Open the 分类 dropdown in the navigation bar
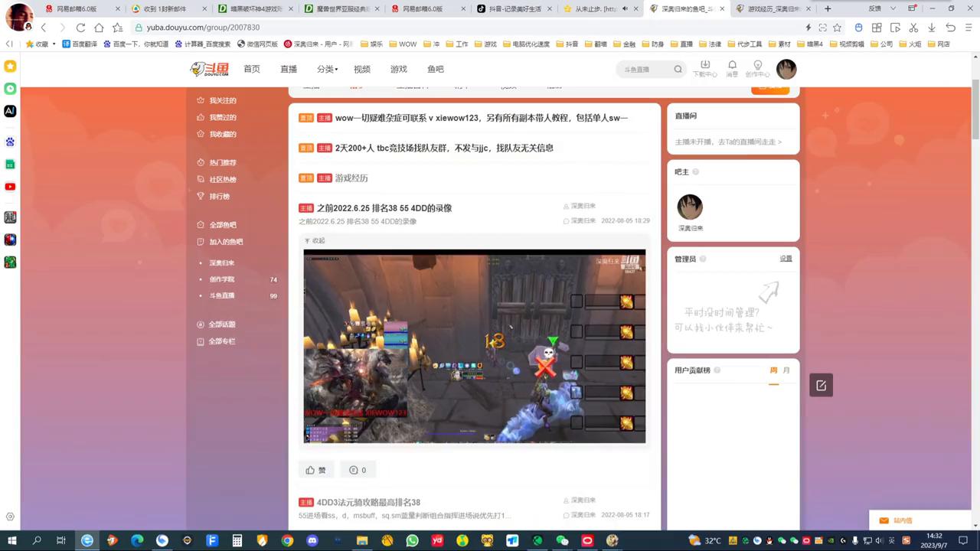The height and width of the screenshot is (551, 980). tap(326, 69)
